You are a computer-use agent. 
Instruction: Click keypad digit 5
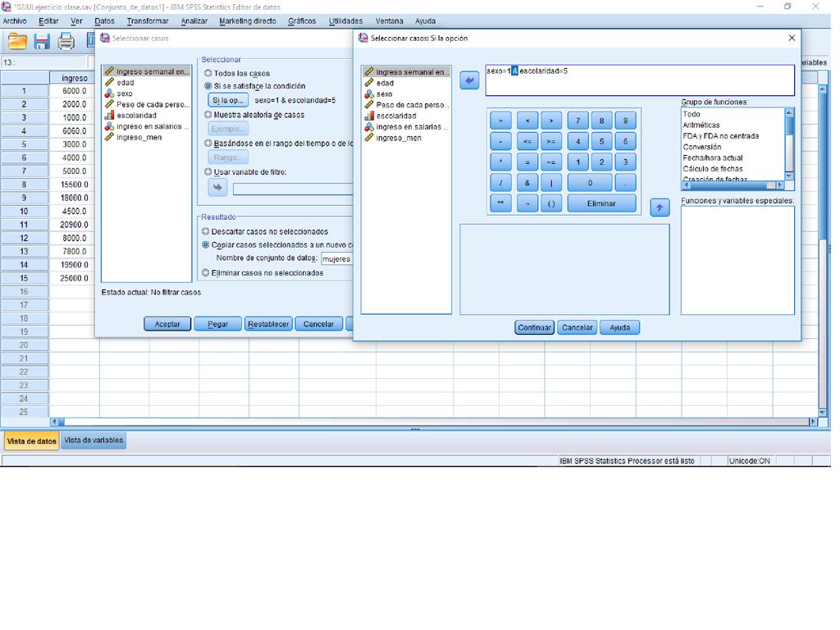pyautogui.click(x=601, y=141)
